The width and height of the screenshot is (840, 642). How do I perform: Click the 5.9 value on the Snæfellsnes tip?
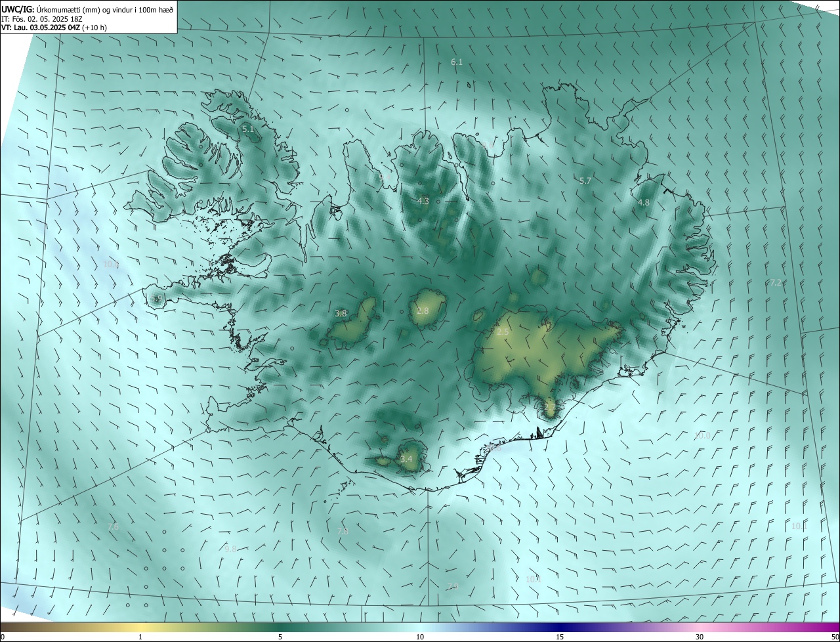[x=156, y=299]
